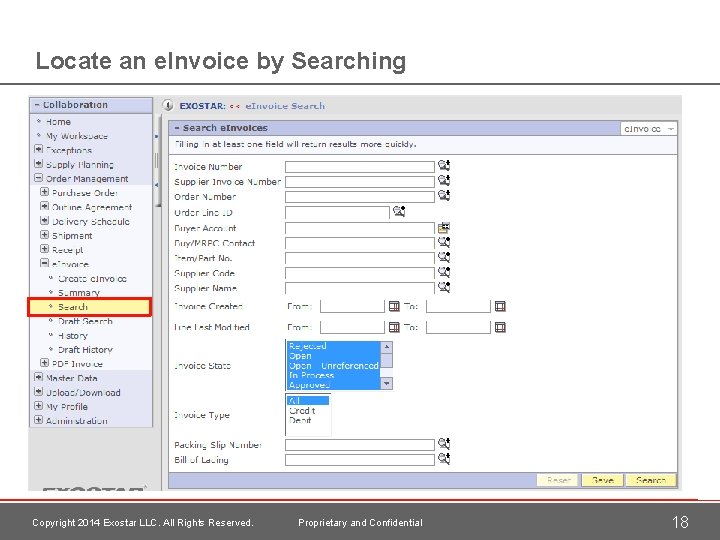The height and width of the screenshot is (540, 720).
Task: Collapse the Order Management node
Action: pyautogui.click(x=39, y=178)
